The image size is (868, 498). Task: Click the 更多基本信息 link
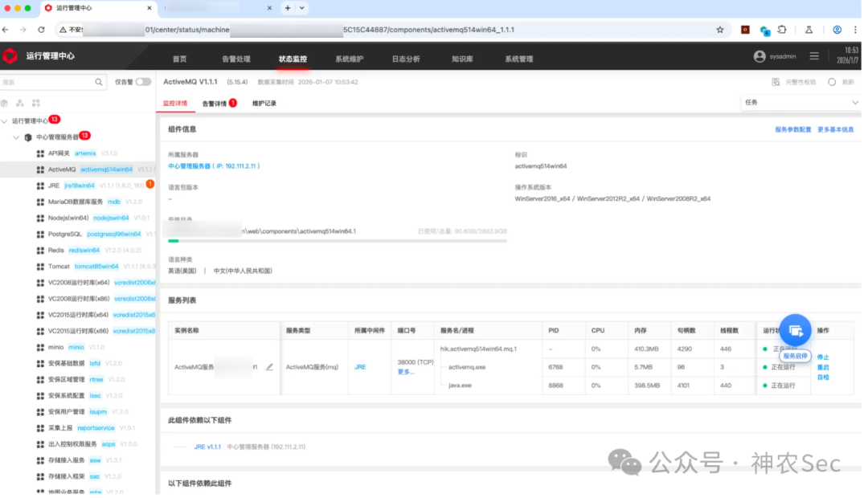(x=835, y=129)
